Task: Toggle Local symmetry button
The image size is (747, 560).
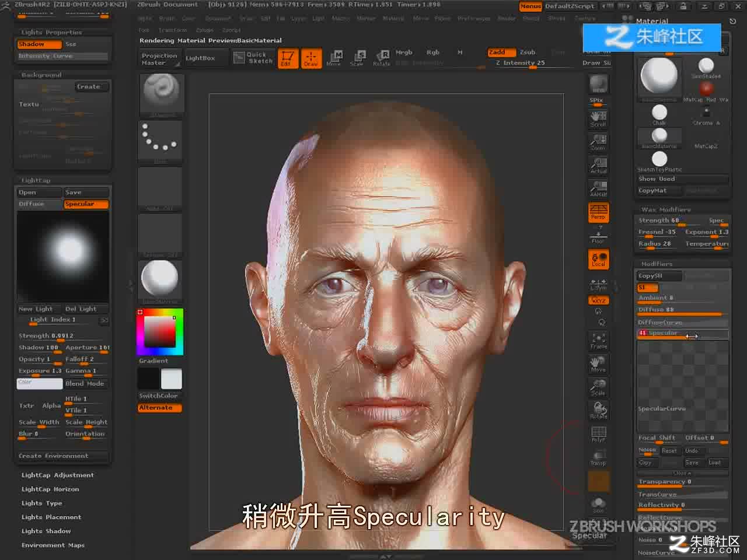Action: pos(598,259)
